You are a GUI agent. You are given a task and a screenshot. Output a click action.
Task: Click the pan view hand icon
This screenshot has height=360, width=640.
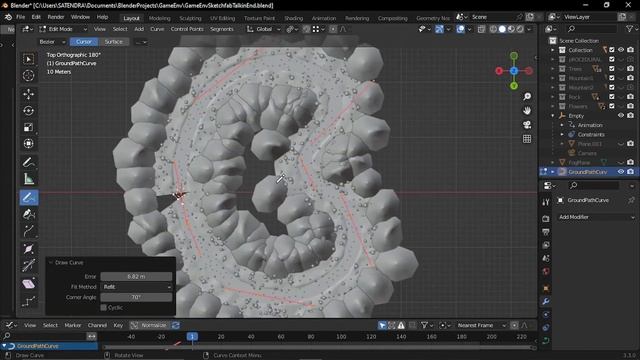point(527,111)
